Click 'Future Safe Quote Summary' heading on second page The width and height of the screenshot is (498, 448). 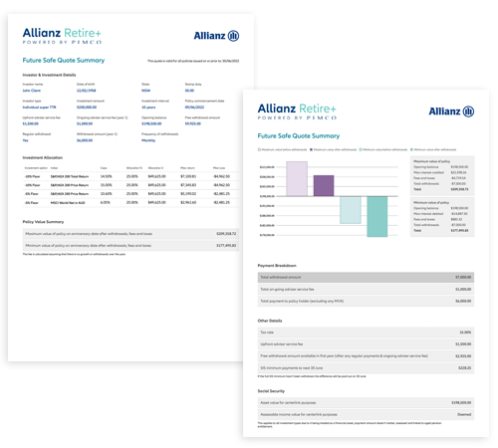299,135
